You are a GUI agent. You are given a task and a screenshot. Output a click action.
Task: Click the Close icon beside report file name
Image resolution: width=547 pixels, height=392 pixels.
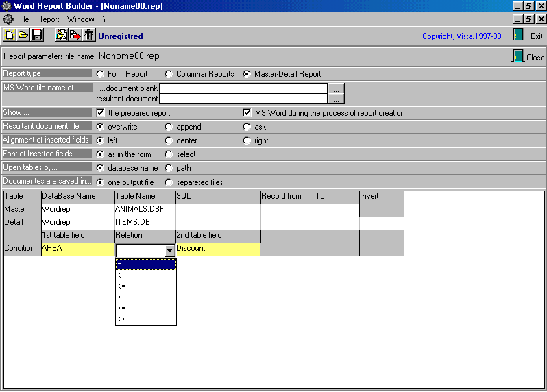[518, 57]
